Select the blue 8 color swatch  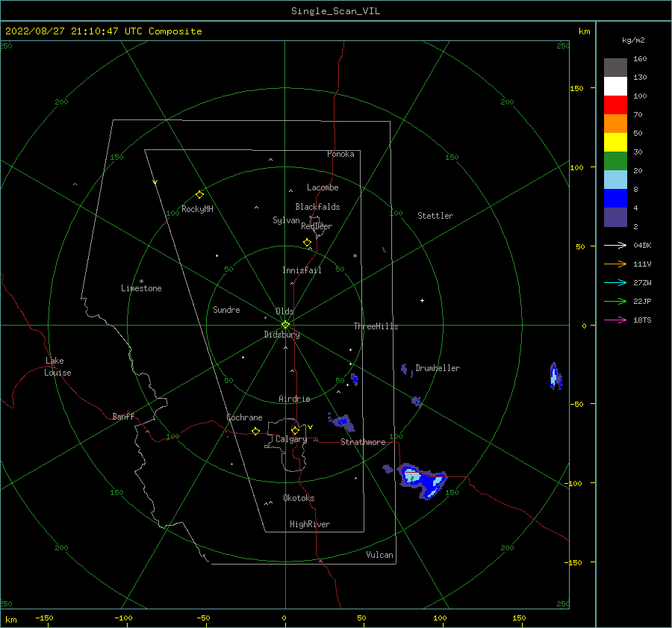pos(615,199)
